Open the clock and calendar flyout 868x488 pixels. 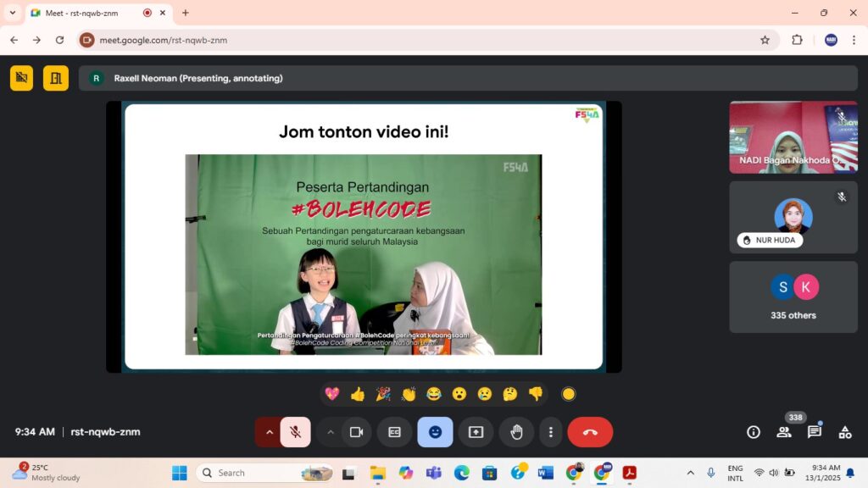pyautogui.click(x=822, y=473)
